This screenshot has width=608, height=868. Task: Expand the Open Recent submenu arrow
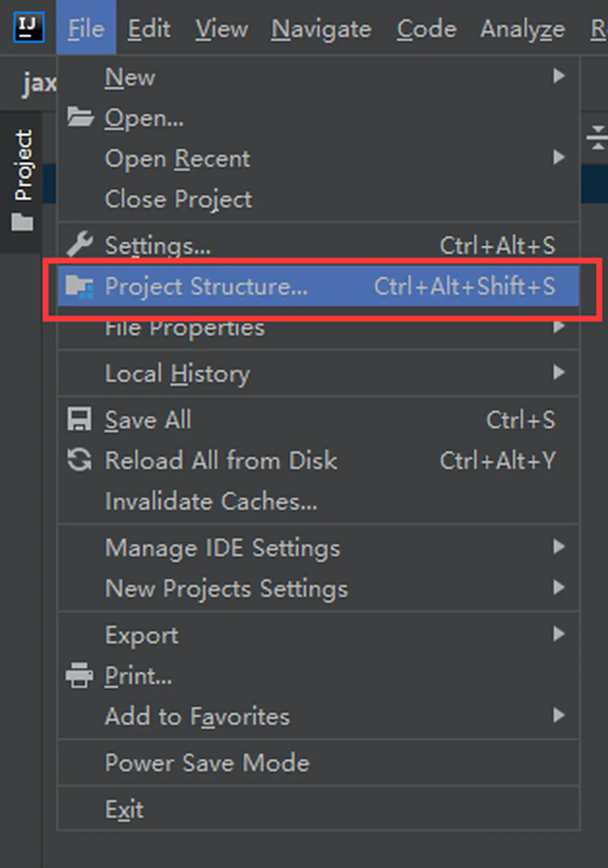coord(558,157)
